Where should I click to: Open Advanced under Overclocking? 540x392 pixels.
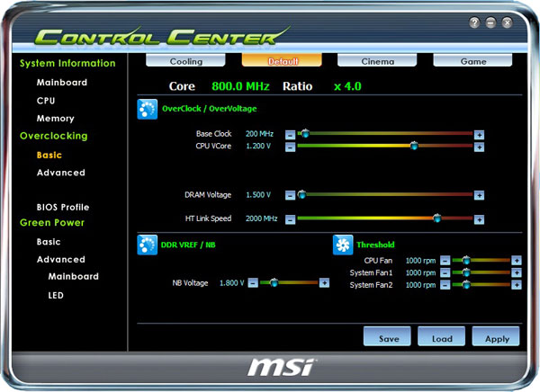(61, 173)
